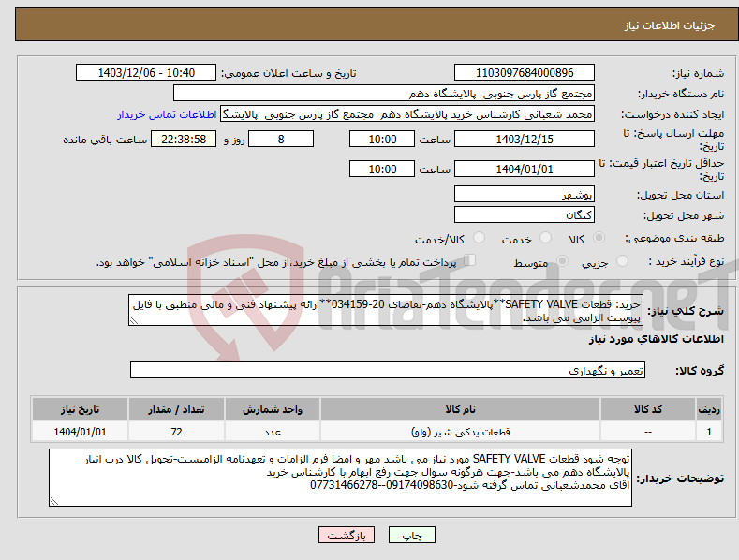The image size is (739, 560).
Task: Click the quantity cell 72
Action: pyautogui.click(x=176, y=432)
